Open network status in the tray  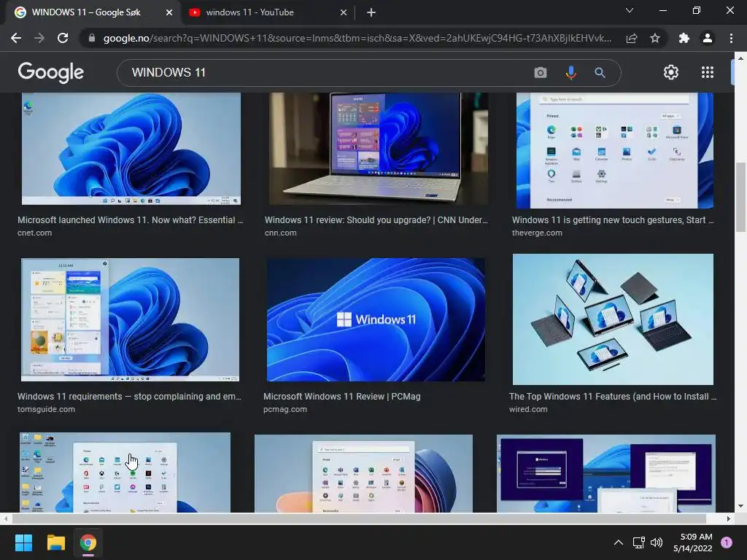[638, 542]
